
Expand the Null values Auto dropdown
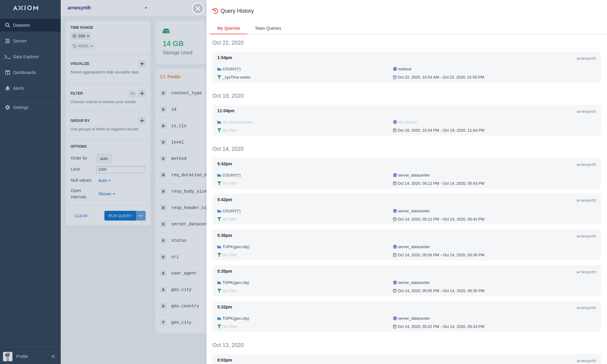click(x=104, y=180)
